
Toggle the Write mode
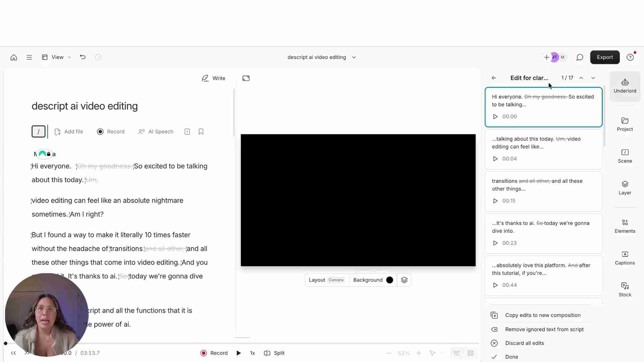tap(213, 78)
